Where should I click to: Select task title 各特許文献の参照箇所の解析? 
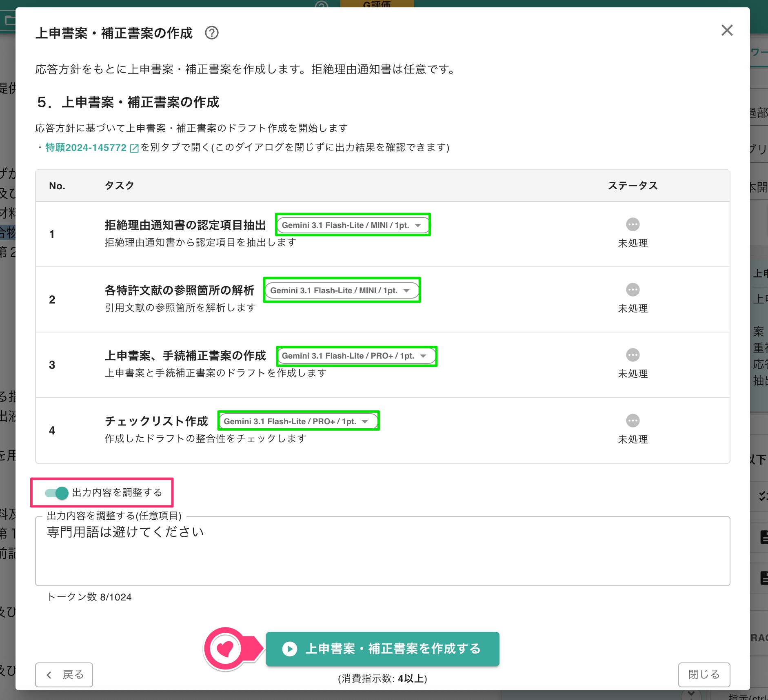(x=180, y=290)
